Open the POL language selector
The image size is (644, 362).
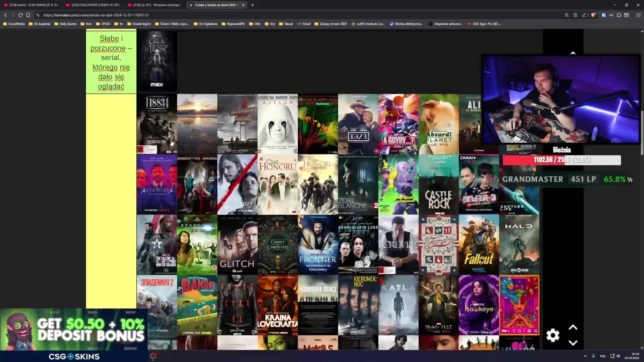[x=603, y=356]
